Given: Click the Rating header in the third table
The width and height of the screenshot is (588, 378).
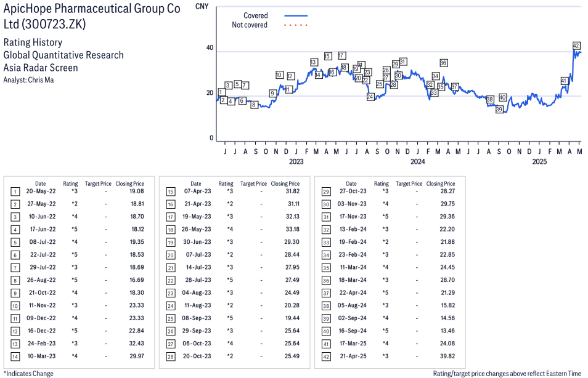Looking at the screenshot, I should click(382, 184).
